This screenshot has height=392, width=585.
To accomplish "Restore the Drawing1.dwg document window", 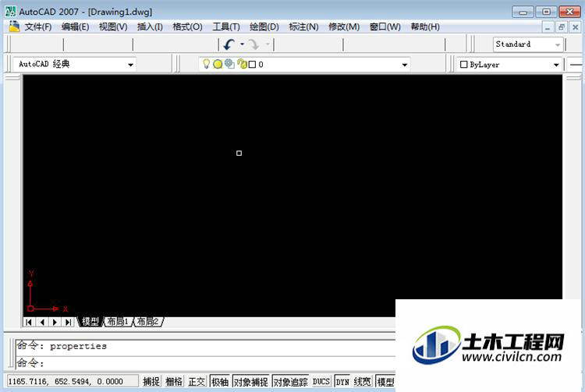I will tap(561, 27).
